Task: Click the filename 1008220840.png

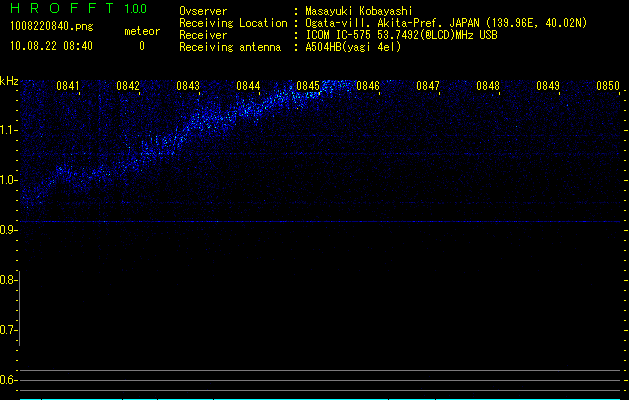Action: coord(52,26)
